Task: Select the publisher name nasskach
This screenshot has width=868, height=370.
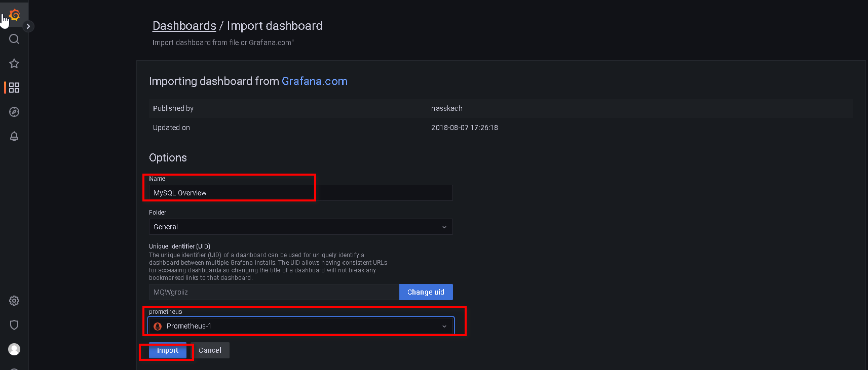Action: [x=446, y=108]
